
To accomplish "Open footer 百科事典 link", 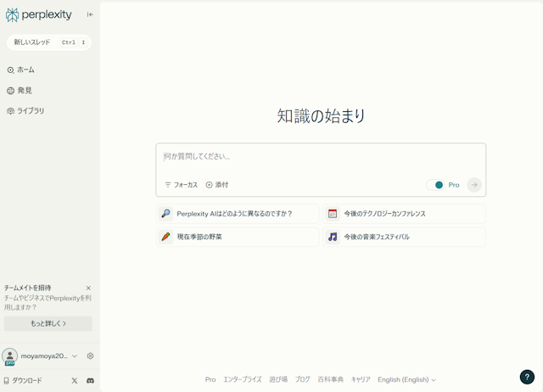I will click(x=331, y=379).
